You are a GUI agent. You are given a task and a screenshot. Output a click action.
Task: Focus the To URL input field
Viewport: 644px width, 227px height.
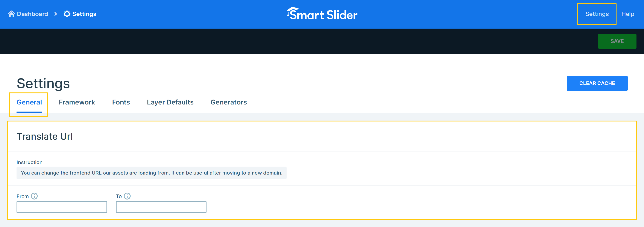click(161, 207)
